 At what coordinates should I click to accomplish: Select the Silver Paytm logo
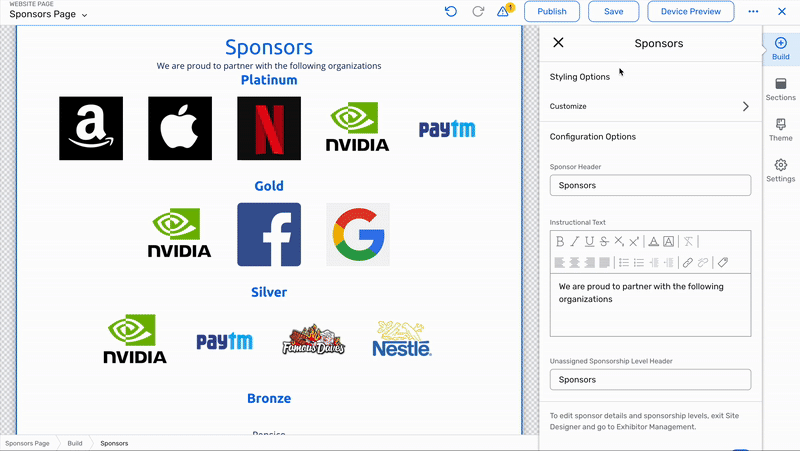point(224,341)
